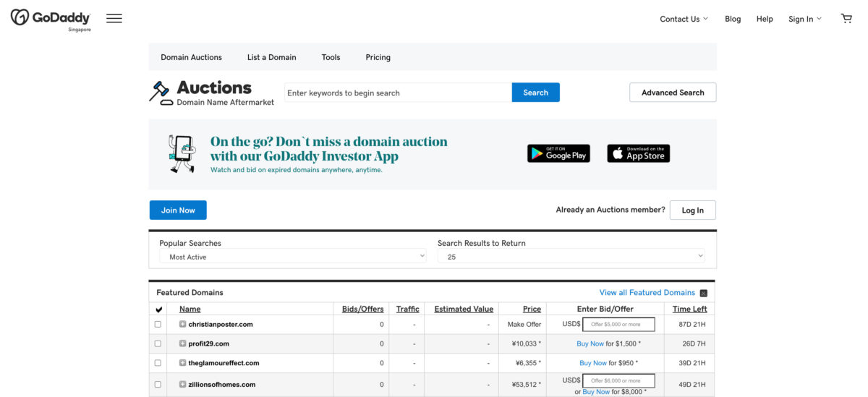
Task: Expand the Contact Us menu
Action: coord(684,19)
